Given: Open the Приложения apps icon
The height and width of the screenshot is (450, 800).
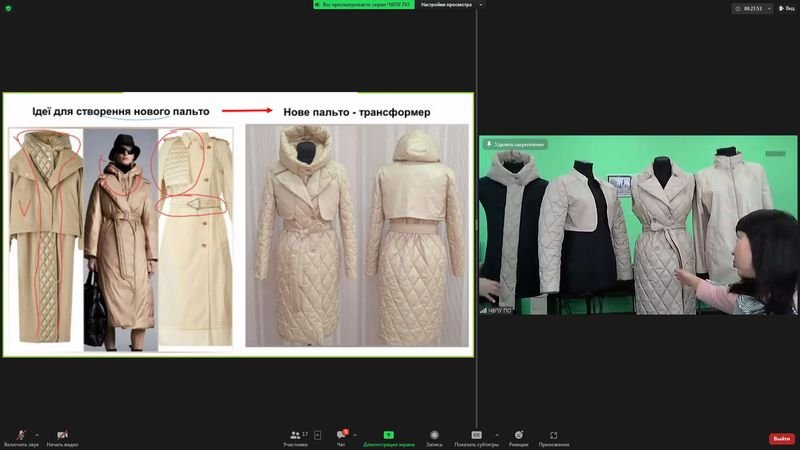Looking at the screenshot, I should pyautogui.click(x=553, y=436).
